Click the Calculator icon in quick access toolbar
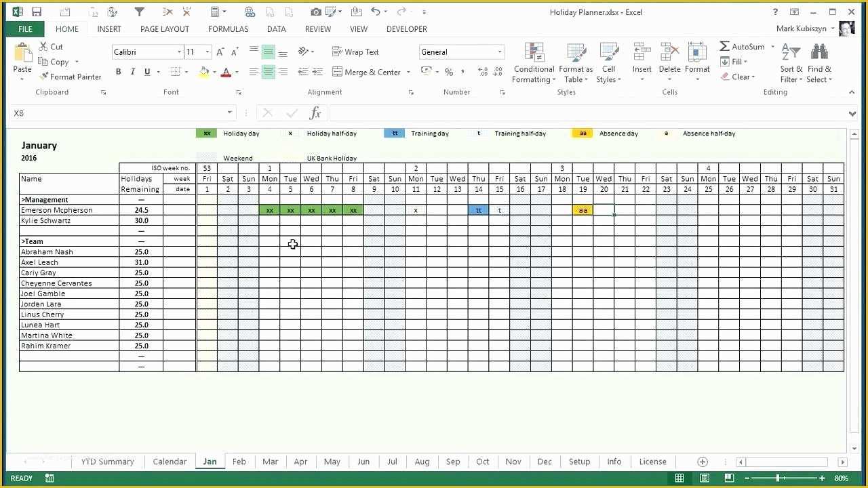 coord(215,12)
